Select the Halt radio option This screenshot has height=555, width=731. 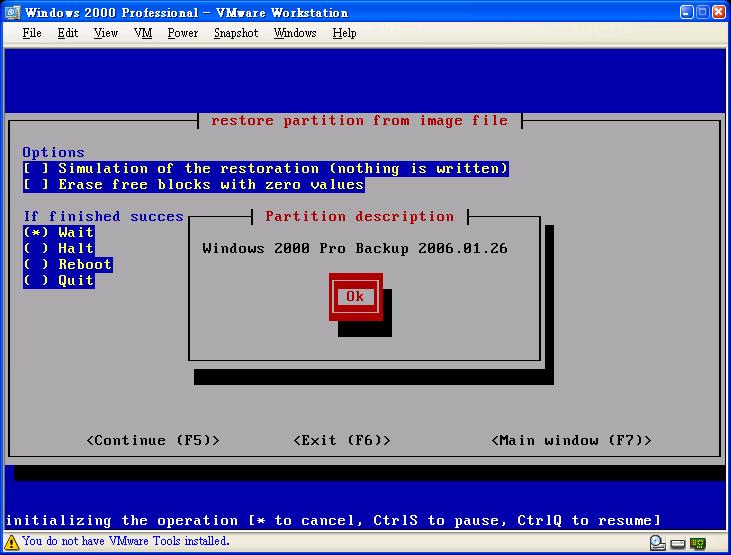(x=59, y=248)
